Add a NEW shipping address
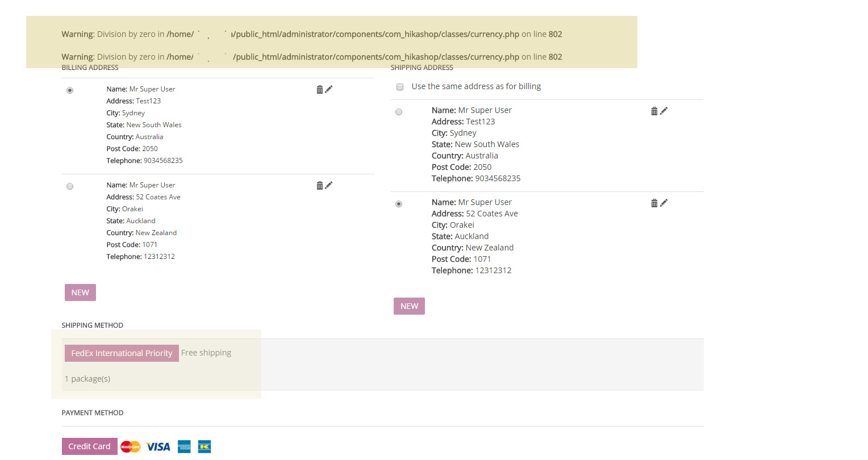The height and width of the screenshot is (460, 868). coord(409,306)
